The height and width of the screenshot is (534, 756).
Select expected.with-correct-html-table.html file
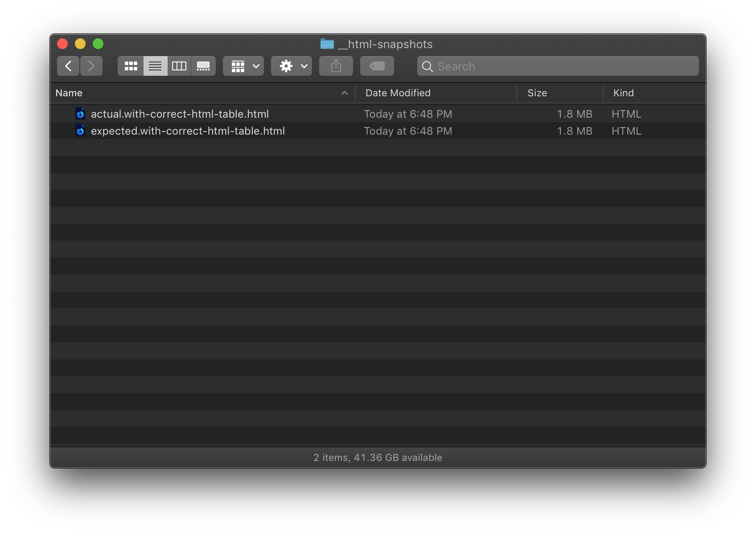188,131
